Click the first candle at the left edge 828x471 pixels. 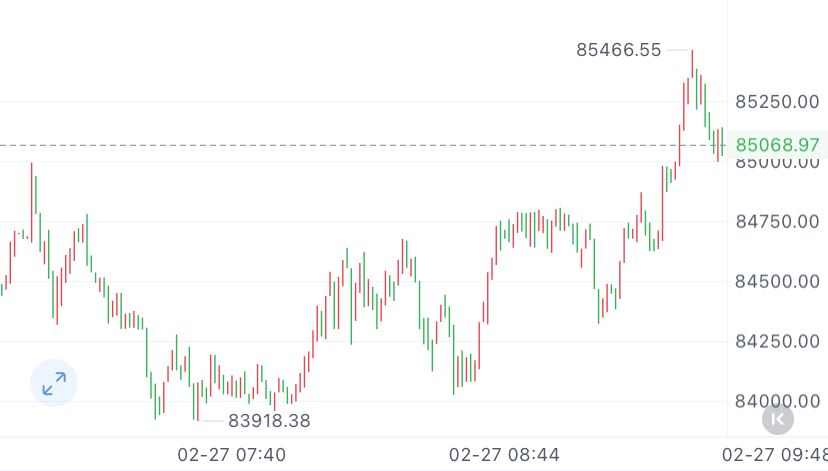[2, 289]
